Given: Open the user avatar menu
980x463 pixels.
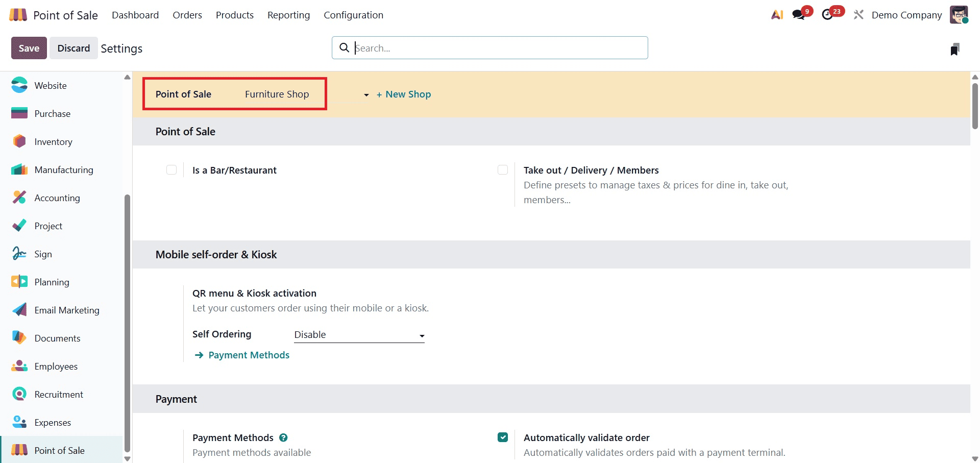Looking at the screenshot, I should coord(959,15).
